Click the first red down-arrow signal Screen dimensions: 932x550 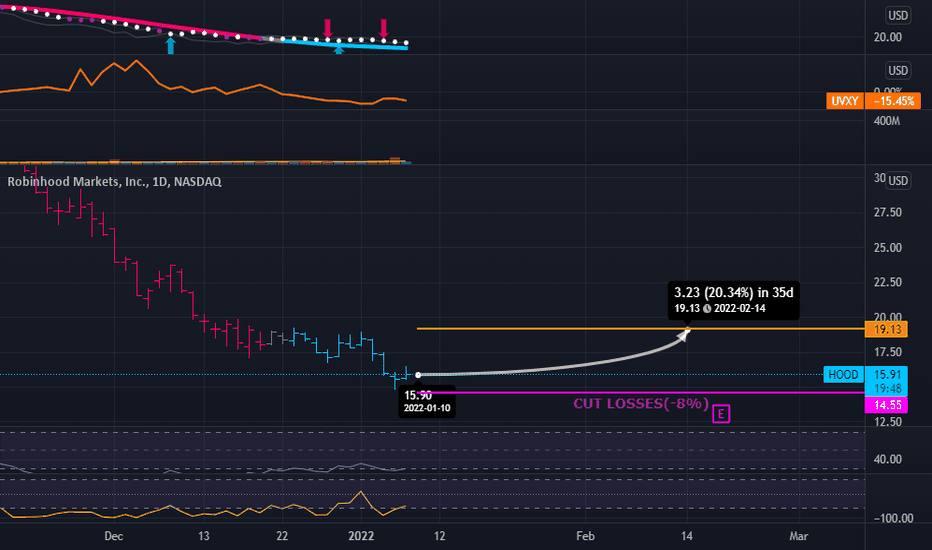point(328,27)
